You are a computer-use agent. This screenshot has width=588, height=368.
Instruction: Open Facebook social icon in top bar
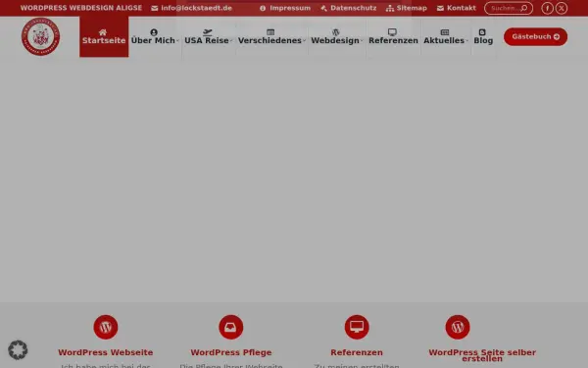pos(547,8)
